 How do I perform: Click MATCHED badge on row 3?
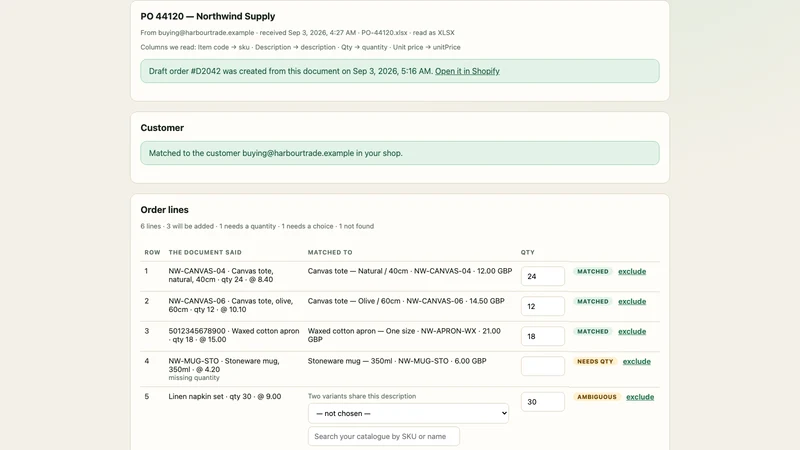(592, 332)
